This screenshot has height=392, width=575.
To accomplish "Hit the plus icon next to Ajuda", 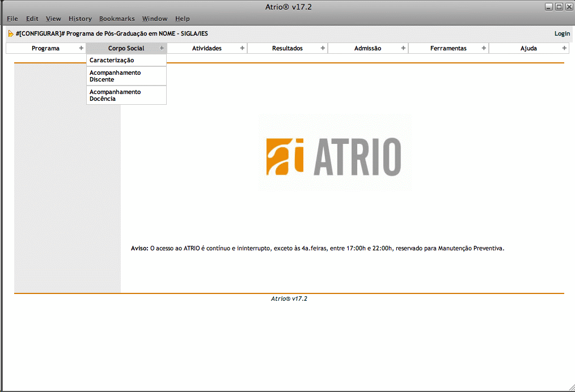I will pos(564,48).
